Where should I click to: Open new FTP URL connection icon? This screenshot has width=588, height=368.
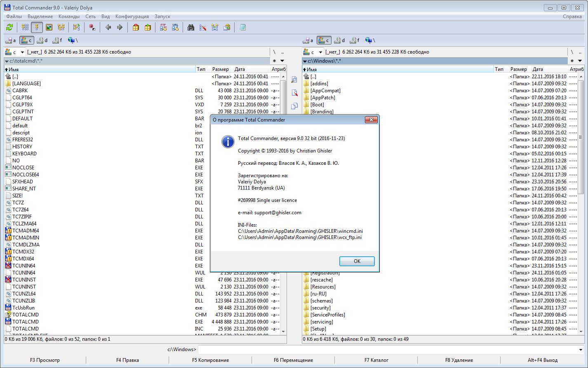(175, 27)
